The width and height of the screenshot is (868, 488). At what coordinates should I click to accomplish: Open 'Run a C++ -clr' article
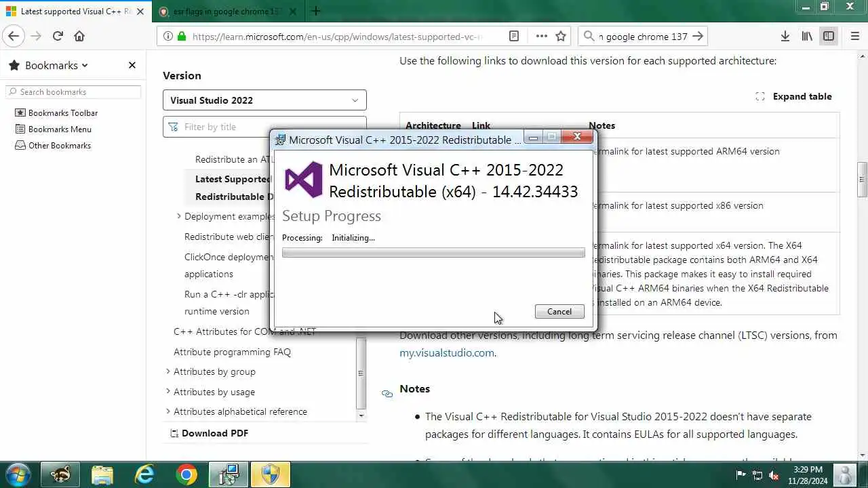coord(229,302)
